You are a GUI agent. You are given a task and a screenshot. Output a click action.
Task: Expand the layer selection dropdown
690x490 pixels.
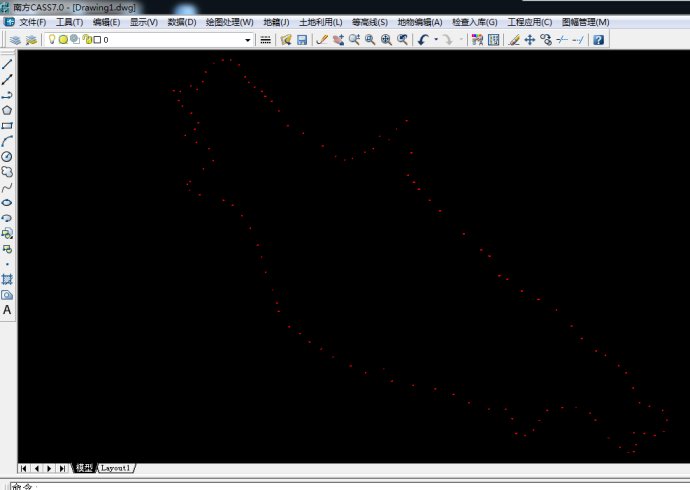(248, 40)
